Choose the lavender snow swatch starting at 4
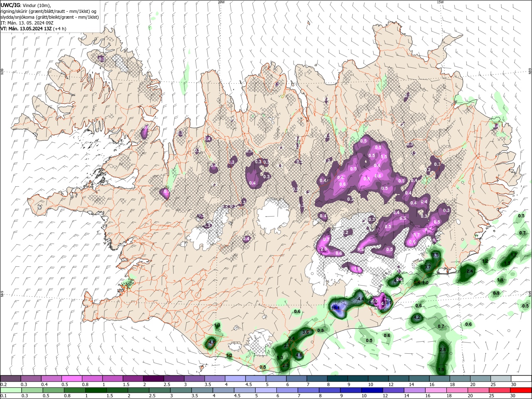This screenshot has height=399, width=532. pos(234,379)
